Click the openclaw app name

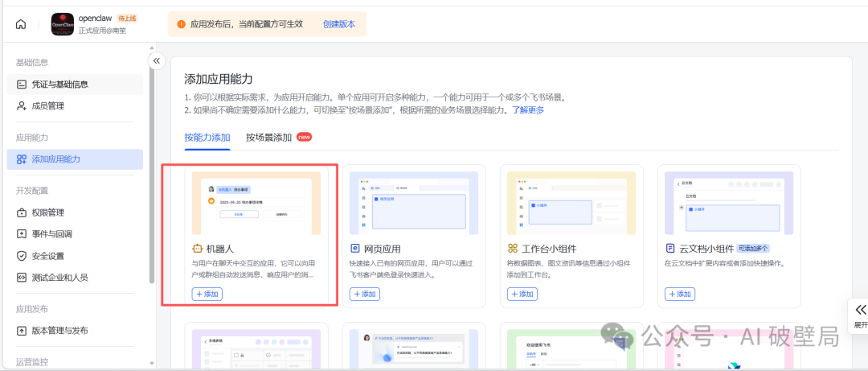pyautogui.click(x=95, y=19)
